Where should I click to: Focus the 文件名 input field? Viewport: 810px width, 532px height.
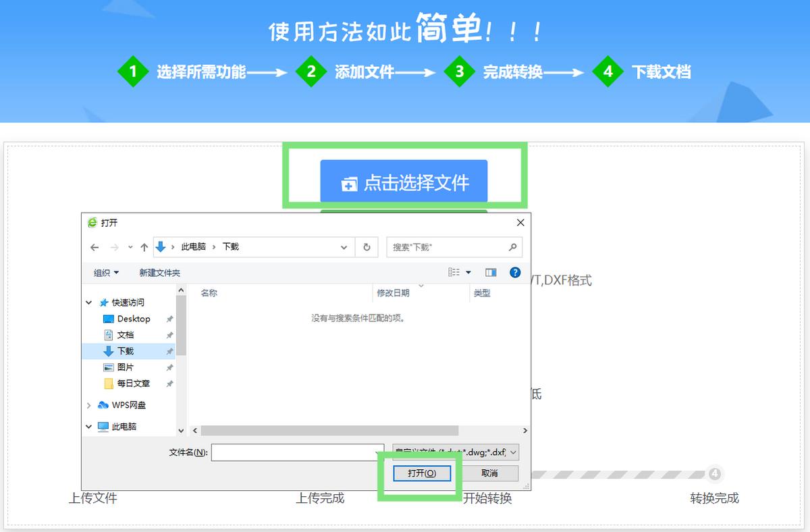pyautogui.click(x=298, y=452)
